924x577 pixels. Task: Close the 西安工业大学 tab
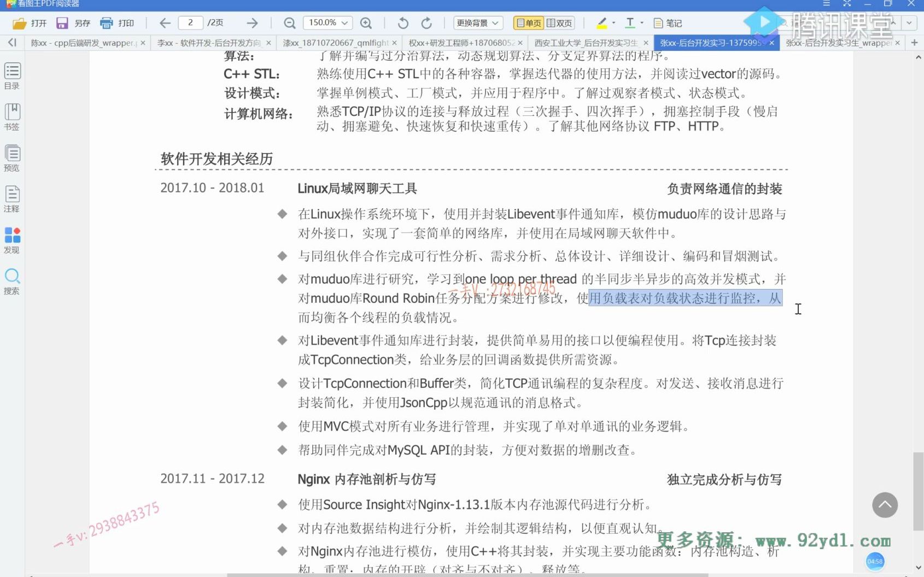pyautogui.click(x=646, y=43)
